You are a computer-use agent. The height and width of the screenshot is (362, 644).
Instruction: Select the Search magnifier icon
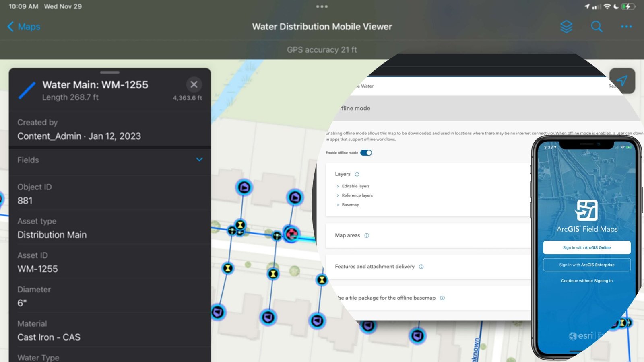click(596, 27)
